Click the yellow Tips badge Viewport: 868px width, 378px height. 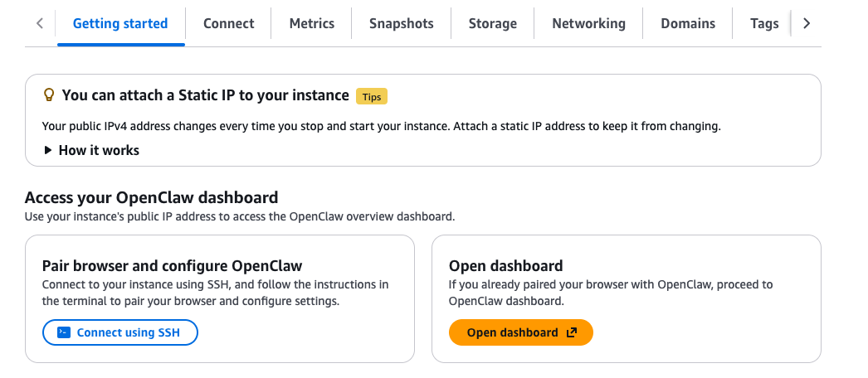coord(372,97)
